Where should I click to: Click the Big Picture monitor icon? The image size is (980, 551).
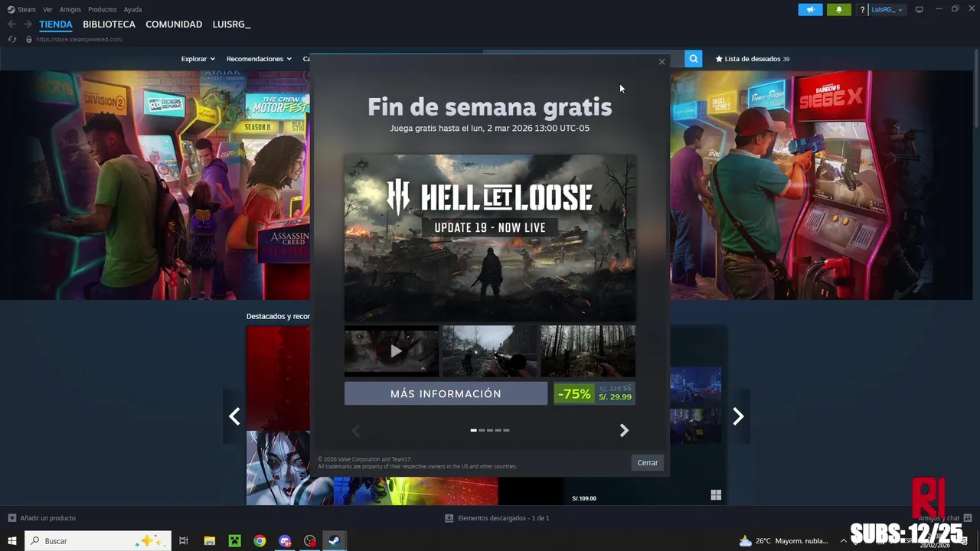(x=920, y=10)
